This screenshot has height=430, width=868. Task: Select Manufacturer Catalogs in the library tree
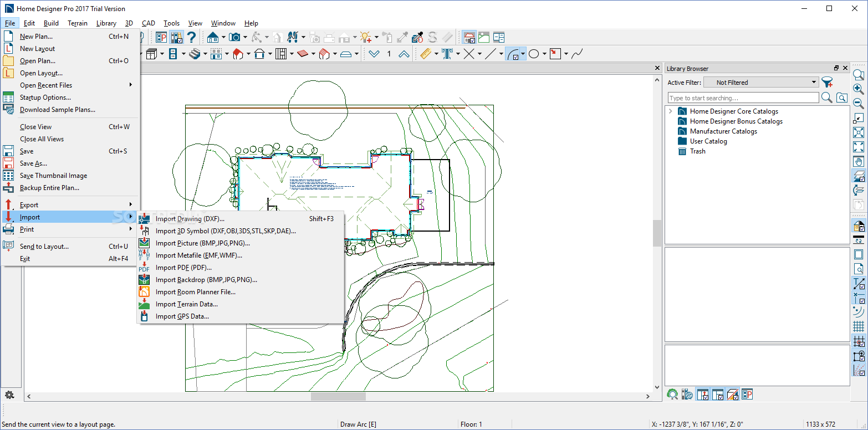pos(723,131)
